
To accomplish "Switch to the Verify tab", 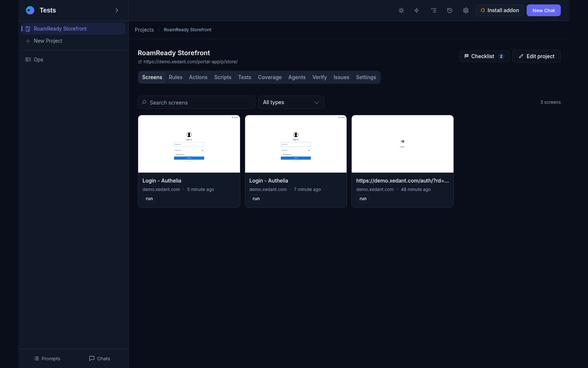I will 320,77.
